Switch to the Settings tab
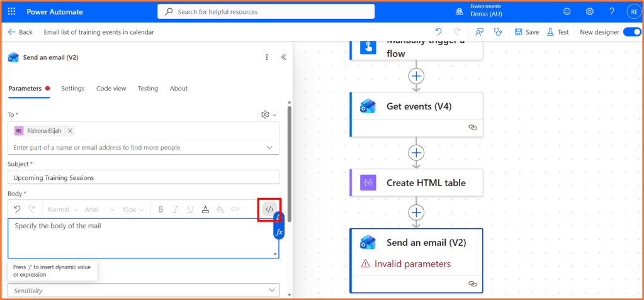644x300 pixels. [x=72, y=89]
